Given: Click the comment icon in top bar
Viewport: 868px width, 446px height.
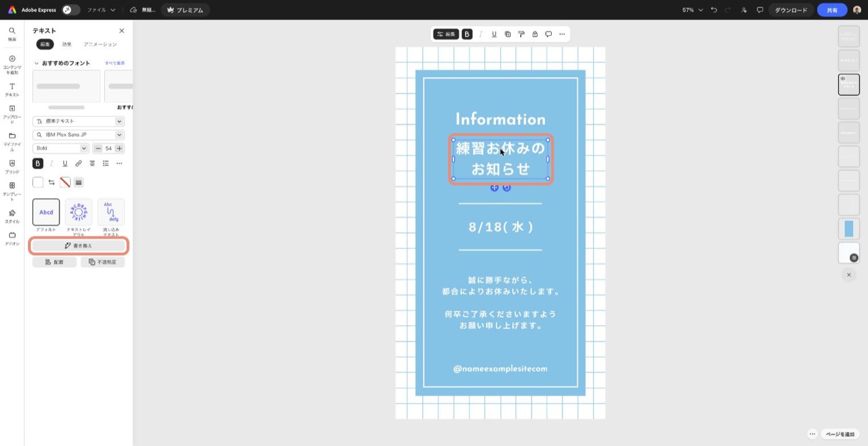Looking at the screenshot, I should (759, 10).
